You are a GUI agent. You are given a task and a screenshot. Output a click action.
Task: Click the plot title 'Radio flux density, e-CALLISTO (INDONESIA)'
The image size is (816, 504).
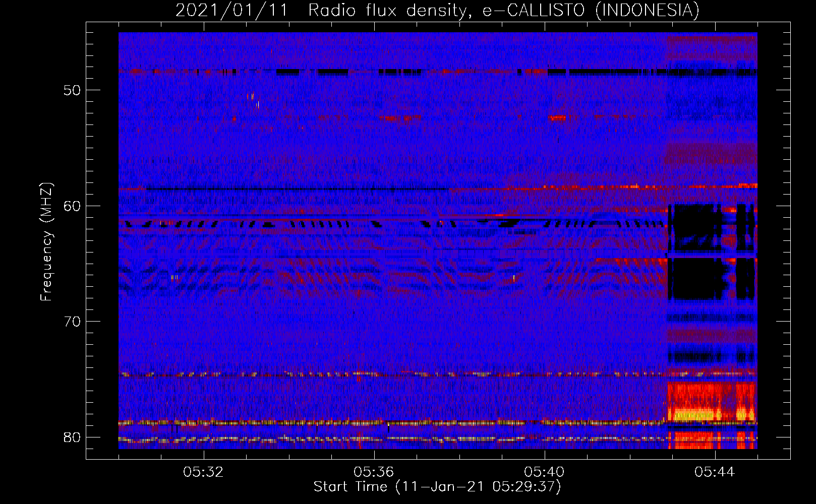tap(504, 10)
